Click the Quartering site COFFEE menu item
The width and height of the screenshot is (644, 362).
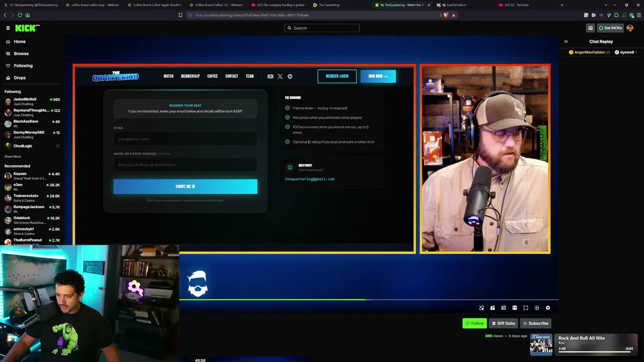click(x=212, y=76)
